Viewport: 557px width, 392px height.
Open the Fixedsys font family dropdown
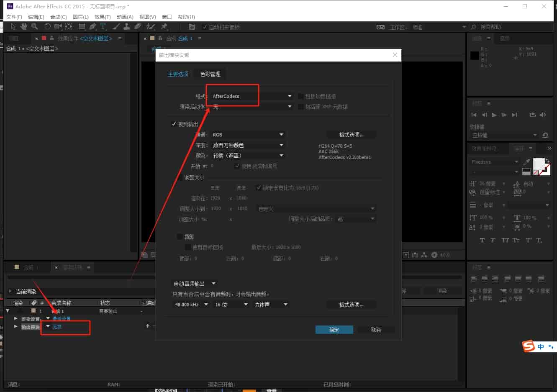click(x=495, y=161)
